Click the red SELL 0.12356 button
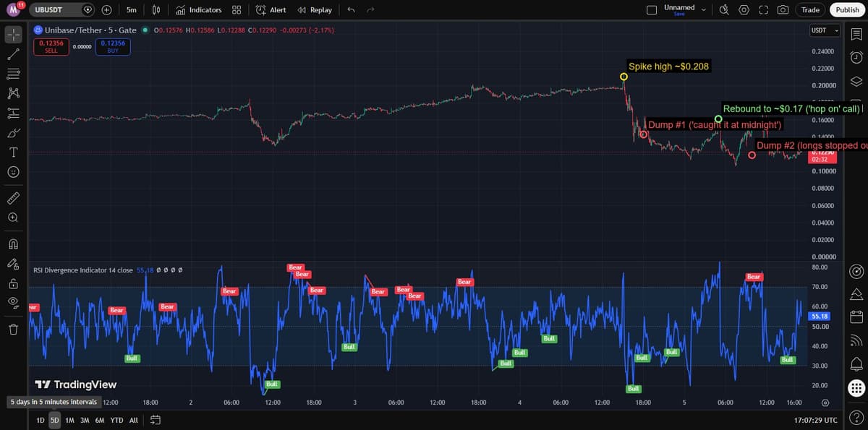This screenshot has height=430, width=868. coord(51,46)
